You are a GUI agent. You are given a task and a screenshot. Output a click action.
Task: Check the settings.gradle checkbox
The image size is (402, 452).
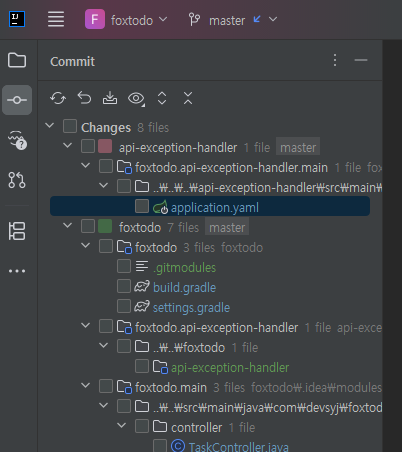click(124, 306)
